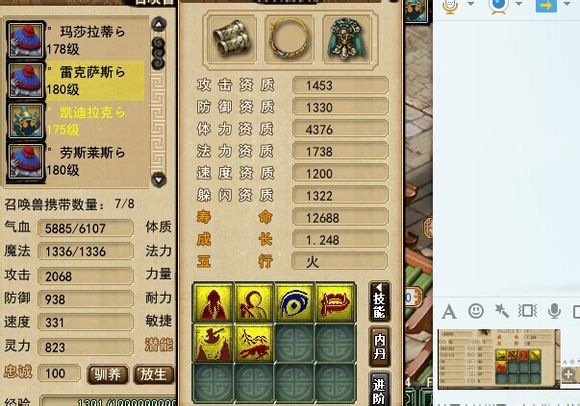Click the 放生 release button
580x406 pixels.
tap(153, 374)
